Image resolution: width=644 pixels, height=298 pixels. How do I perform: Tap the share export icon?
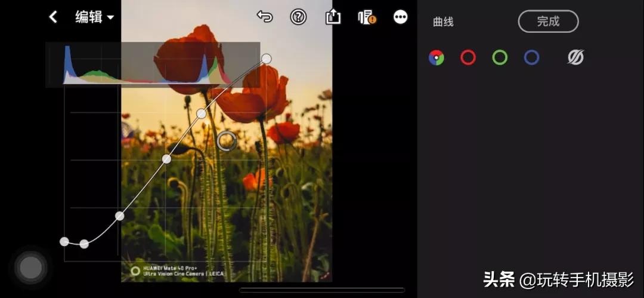[333, 17]
